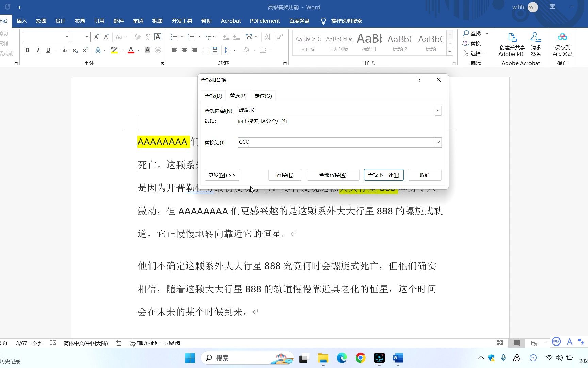Click 创建并共享 Adobe PDF icon
This screenshot has height=368, width=588.
tap(512, 45)
